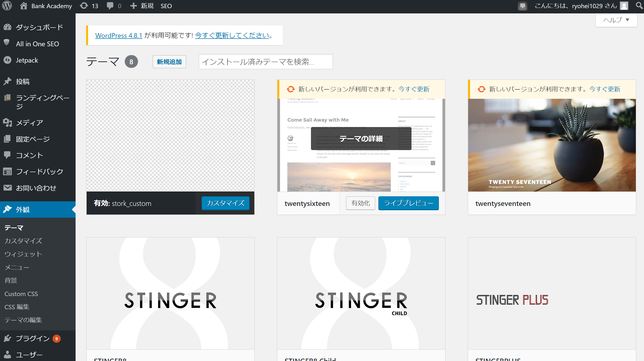
Task: Click the dashboard gauge icon
Action: click(7, 27)
